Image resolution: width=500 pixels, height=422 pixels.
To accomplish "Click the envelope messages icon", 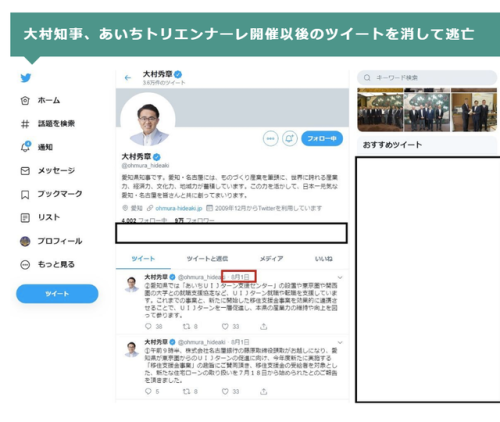I will 25,171.
